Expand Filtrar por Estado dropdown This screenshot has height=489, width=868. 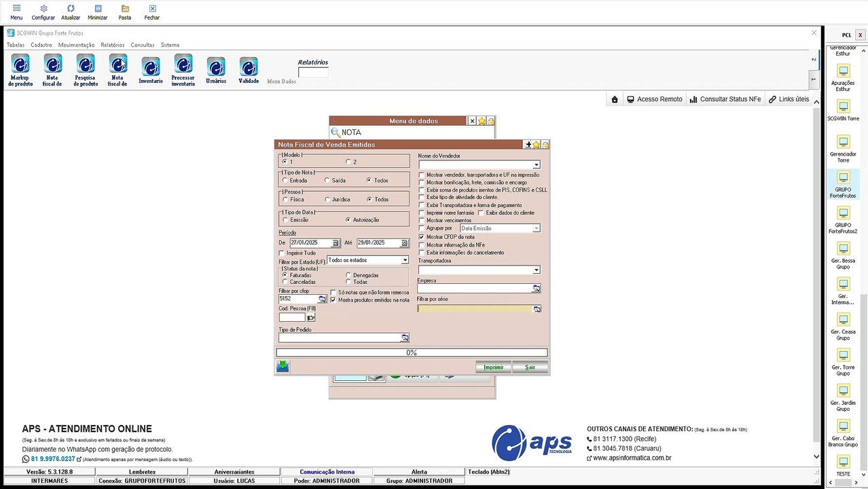[x=405, y=260]
